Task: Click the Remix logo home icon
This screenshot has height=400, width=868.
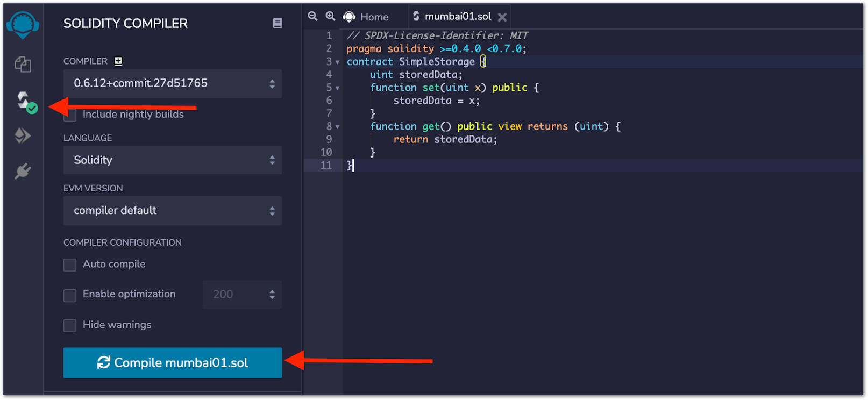Action: pos(23,25)
